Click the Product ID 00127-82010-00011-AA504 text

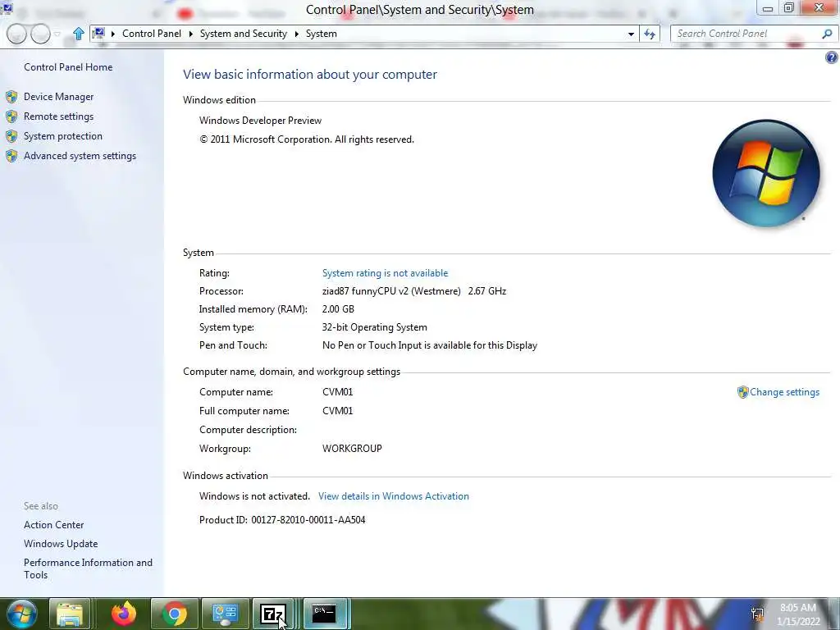[x=282, y=519]
